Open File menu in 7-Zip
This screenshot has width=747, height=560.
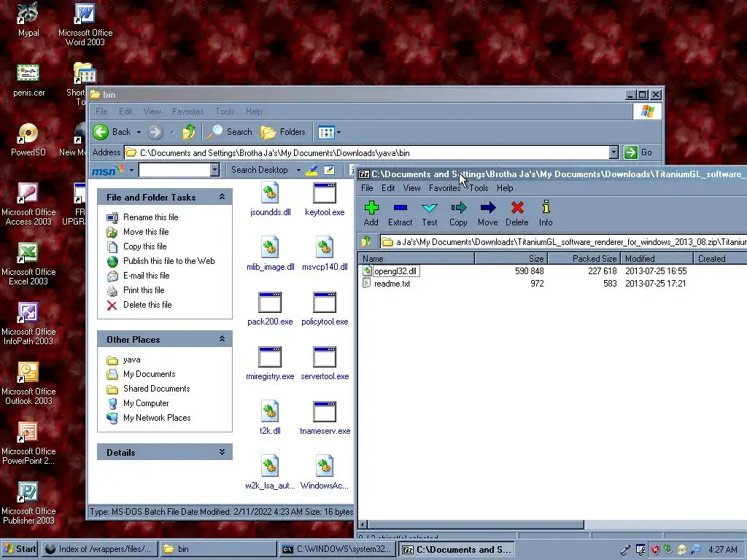(367, 188)
